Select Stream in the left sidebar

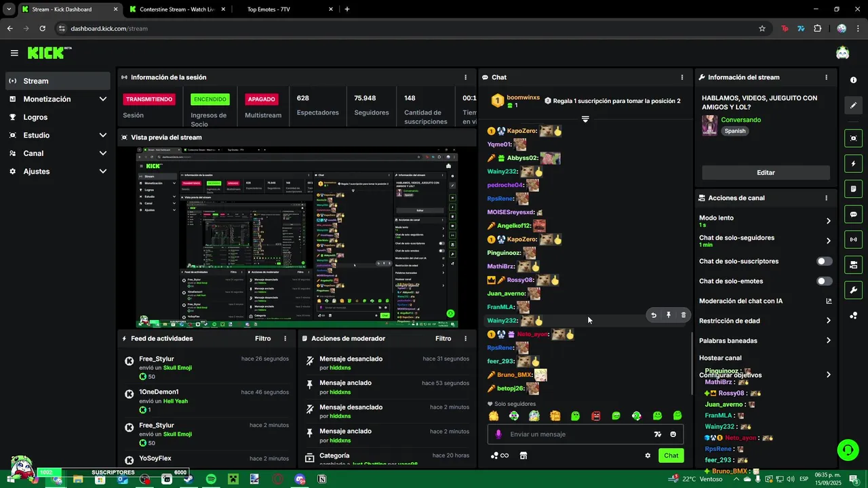[58, 81]
